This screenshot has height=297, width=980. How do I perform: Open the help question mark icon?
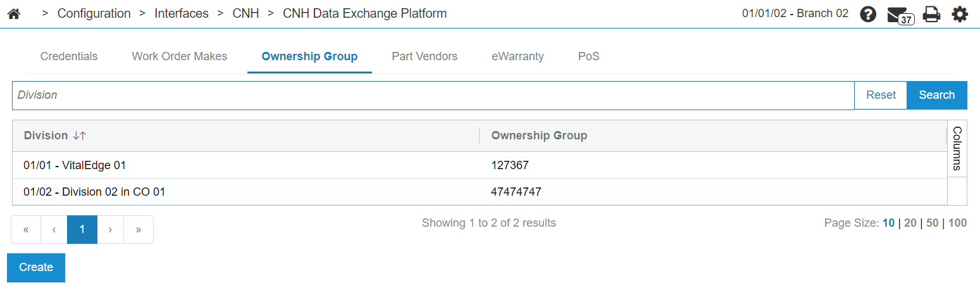coord(868,14)
